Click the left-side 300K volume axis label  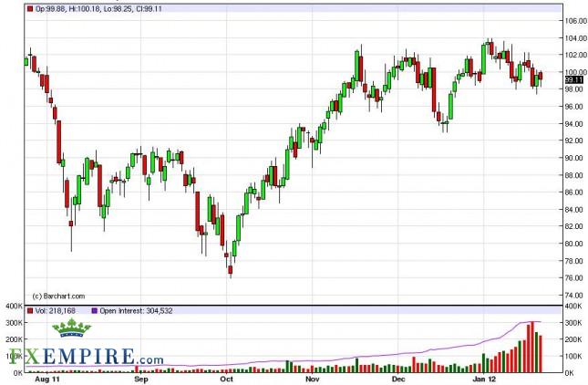[15, 323]
